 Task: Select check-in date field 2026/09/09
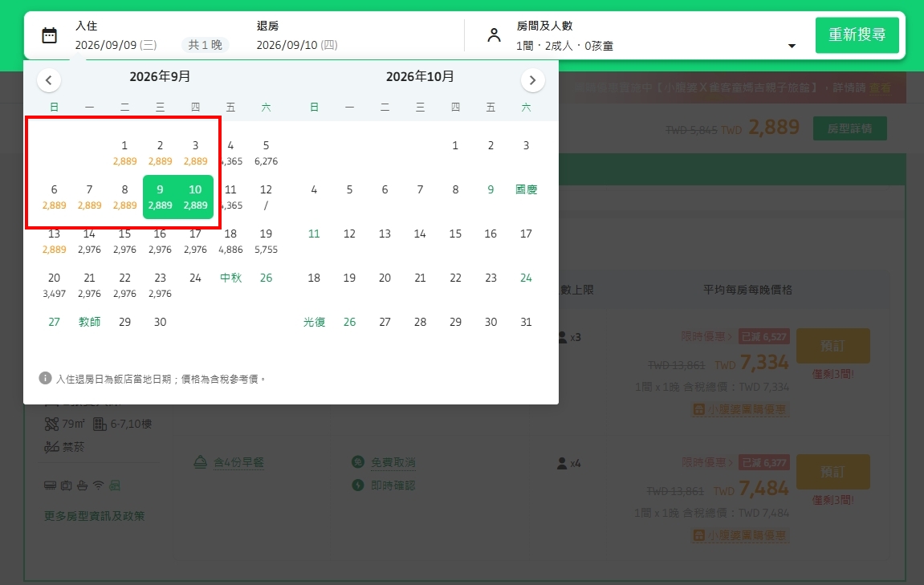coord(116,45)
